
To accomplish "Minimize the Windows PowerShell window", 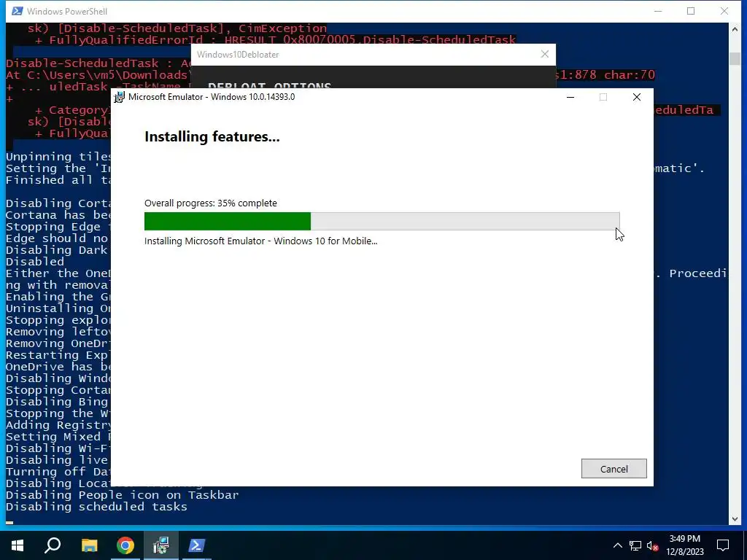I will pos(658,11).
